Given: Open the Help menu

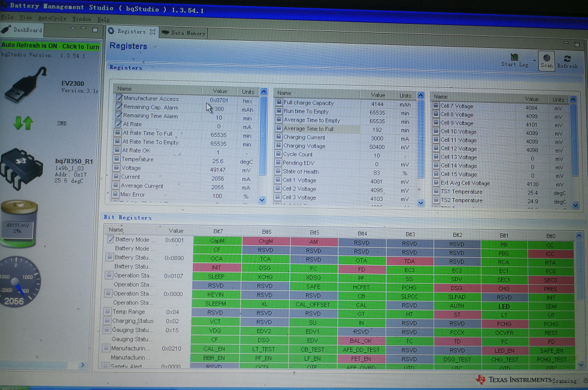Looking at the screenshot, I should 104,20.
